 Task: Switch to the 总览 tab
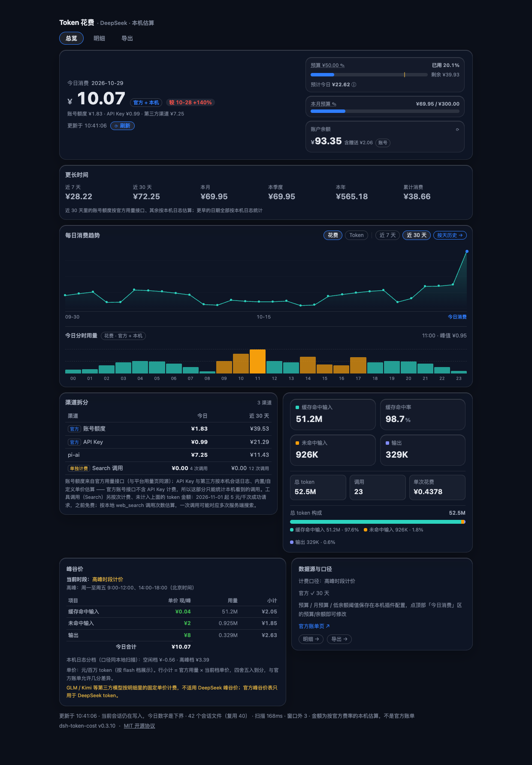pyautogui.click(x=71, y=38)
